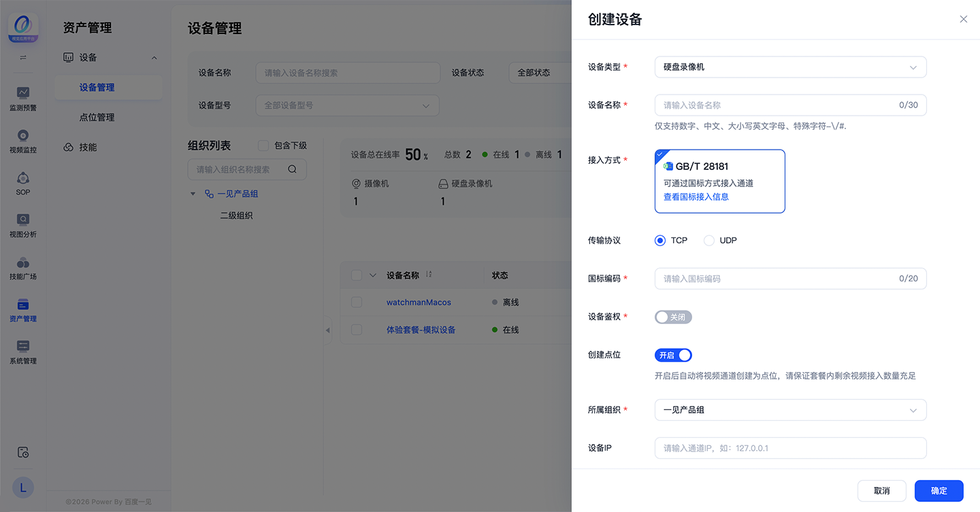980x512 pixels.
Task: Click 一见产品组 organization node icon
Action: [x=209, y=194]
